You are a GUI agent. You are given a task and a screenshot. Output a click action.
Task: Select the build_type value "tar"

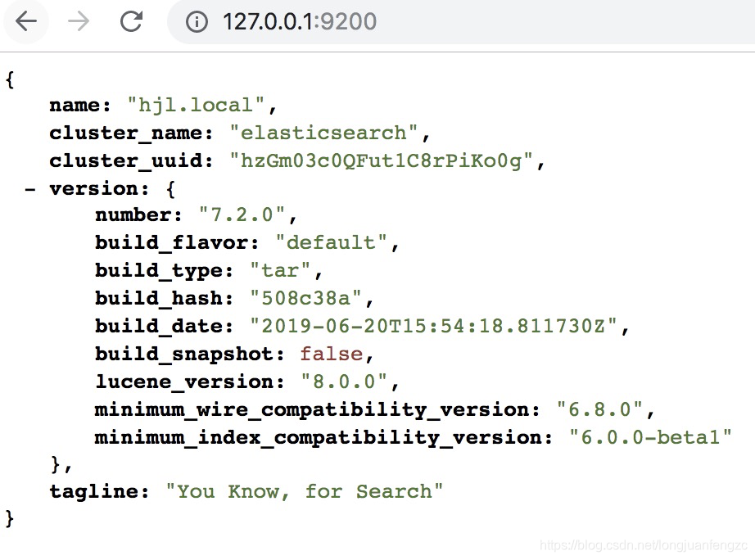[280, 271]
